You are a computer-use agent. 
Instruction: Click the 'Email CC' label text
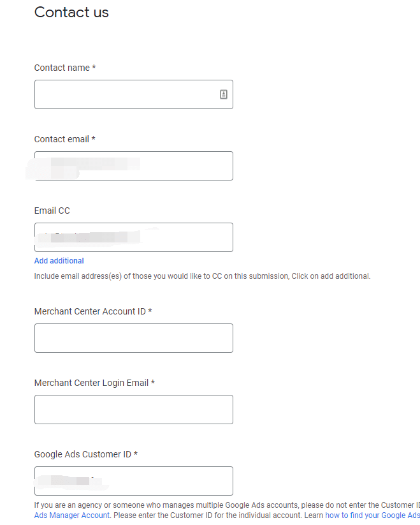[x=52, y=211]
